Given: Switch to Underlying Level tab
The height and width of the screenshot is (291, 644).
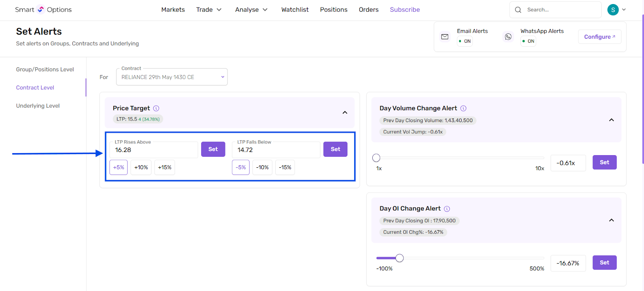Looking at the screenshot, I should pos(38,106).
